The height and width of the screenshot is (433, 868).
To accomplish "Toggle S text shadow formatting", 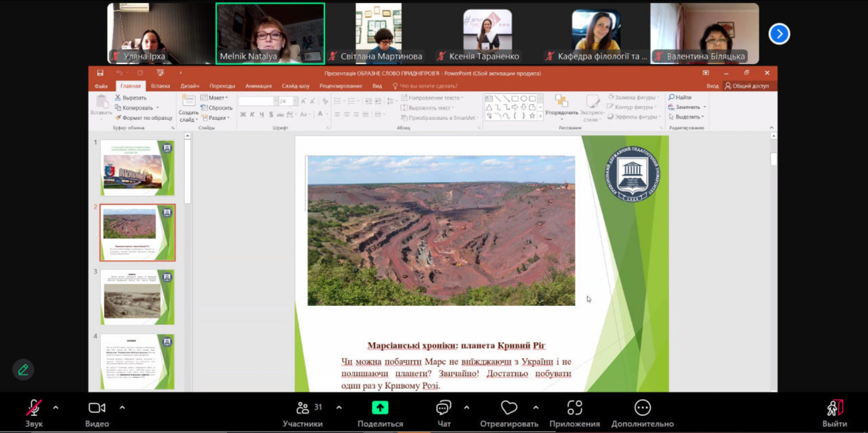I will [x=271, y=114].
